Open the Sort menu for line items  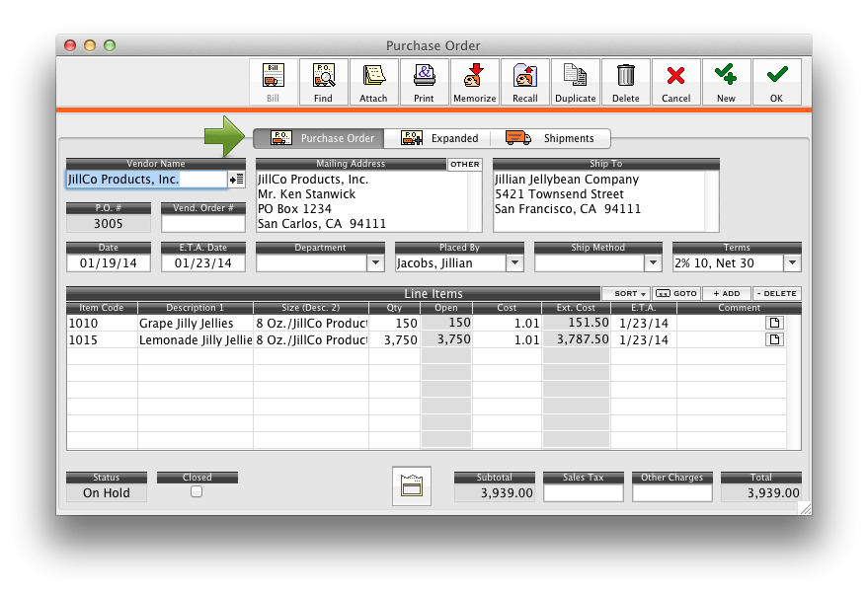pyautogui.click(x=627, y=293)
